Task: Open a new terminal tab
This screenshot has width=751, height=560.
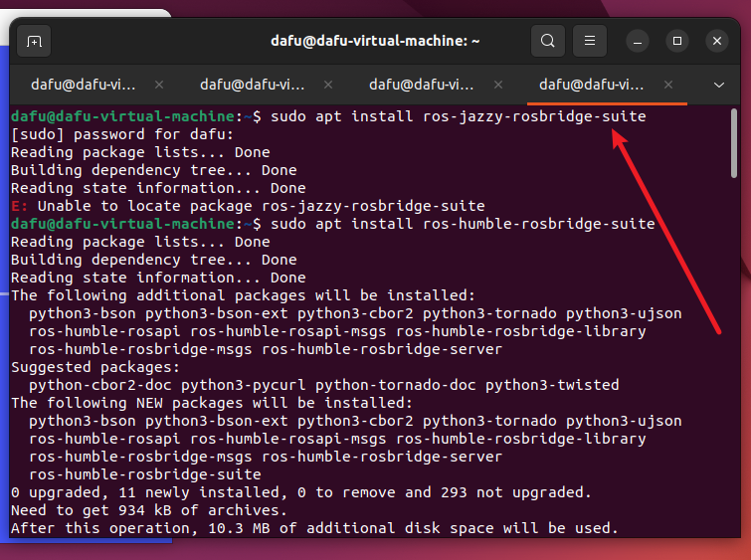Action: point(34,41)
